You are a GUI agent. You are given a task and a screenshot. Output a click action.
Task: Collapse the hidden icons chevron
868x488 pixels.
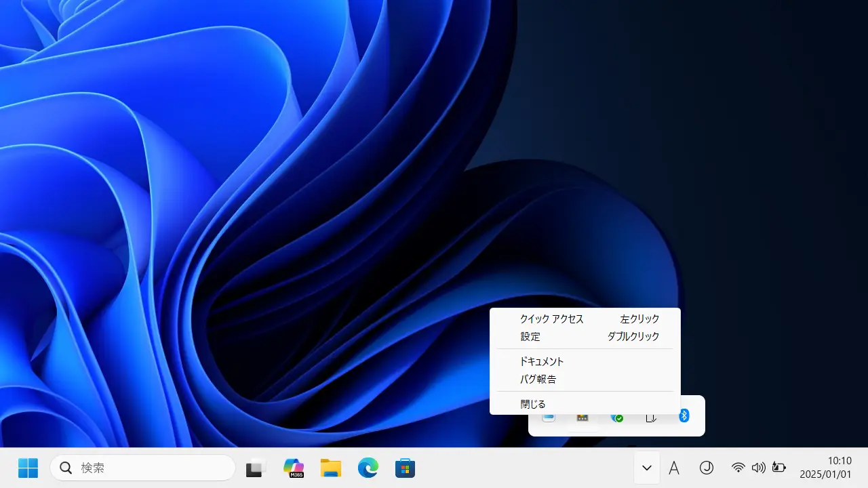pyautogui.click(x=647, y=468)
